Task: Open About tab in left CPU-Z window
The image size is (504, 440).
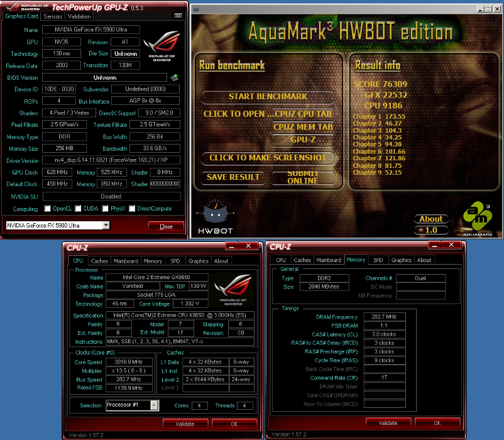Action: click(221, 261)
